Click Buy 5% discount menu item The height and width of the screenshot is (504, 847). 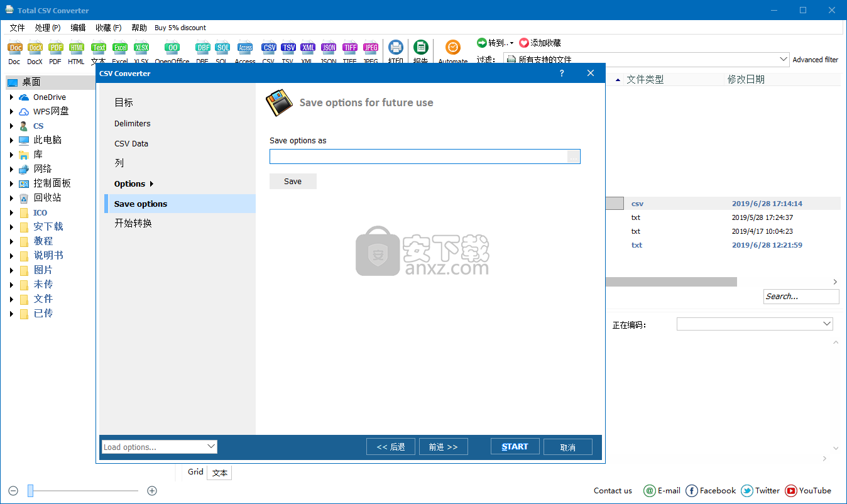pyautogui.click(x=180, y=28)
